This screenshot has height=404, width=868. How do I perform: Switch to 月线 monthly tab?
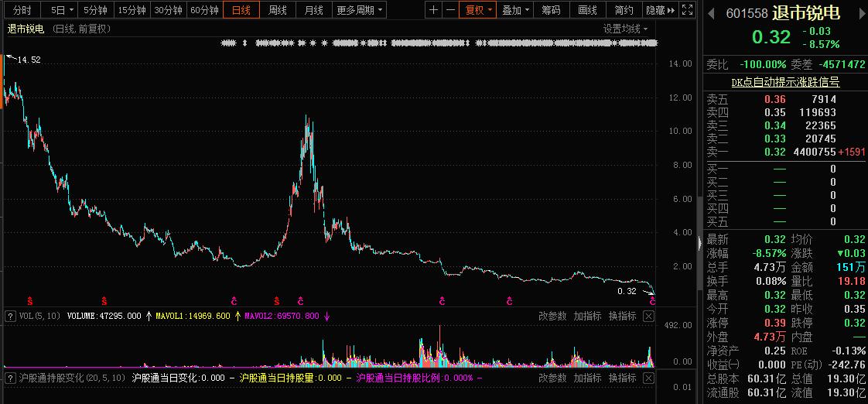click(x=313, y=10)
